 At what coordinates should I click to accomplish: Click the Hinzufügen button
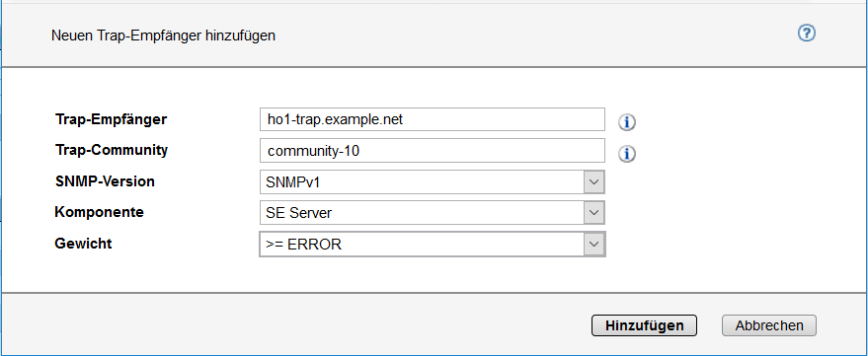coord(644,325)
